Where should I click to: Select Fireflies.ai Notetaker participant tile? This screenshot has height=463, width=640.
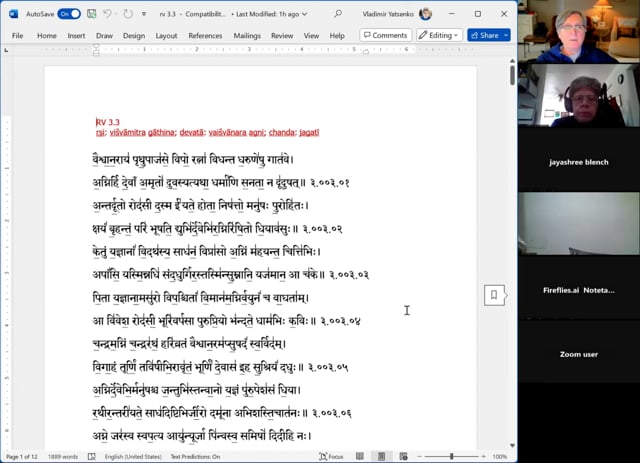tap(579, 288)
